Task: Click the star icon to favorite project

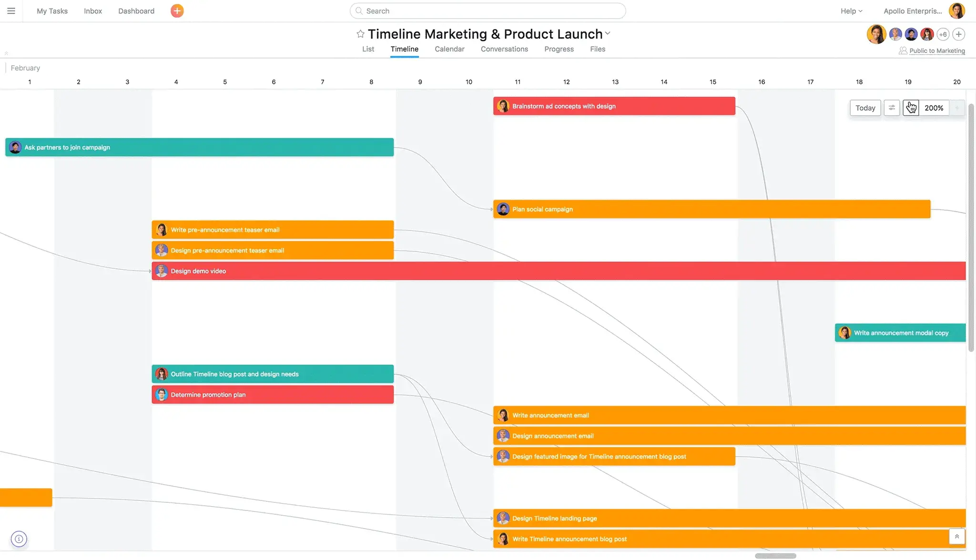Action: (x=360, y=33)
